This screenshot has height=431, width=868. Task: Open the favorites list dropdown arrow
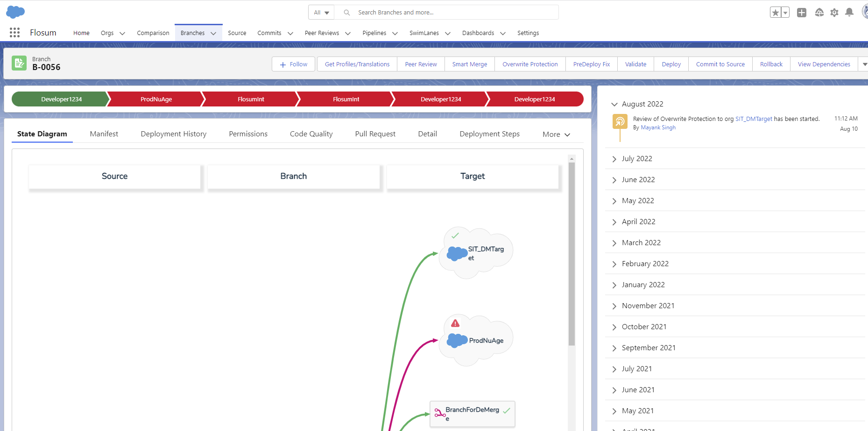(785, 13)
